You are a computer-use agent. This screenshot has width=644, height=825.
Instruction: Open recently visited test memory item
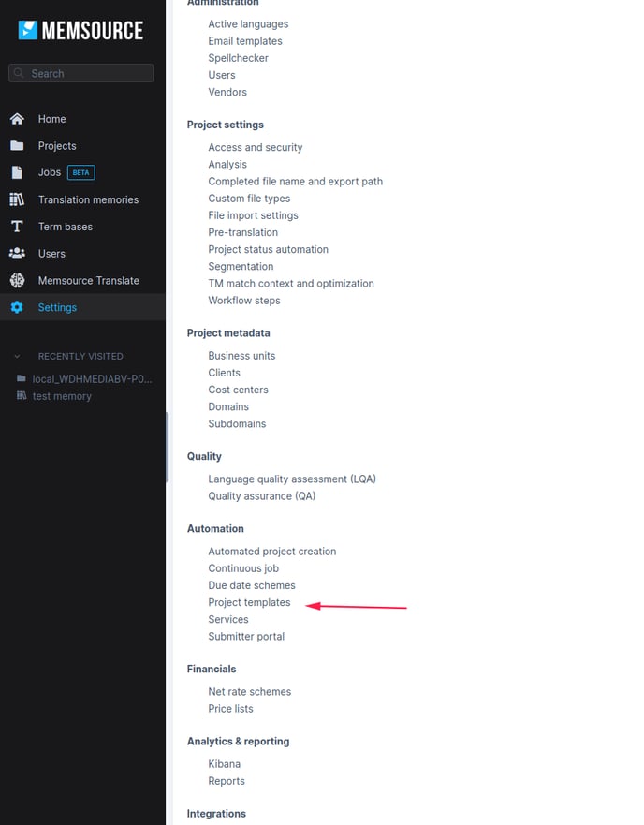62,396
